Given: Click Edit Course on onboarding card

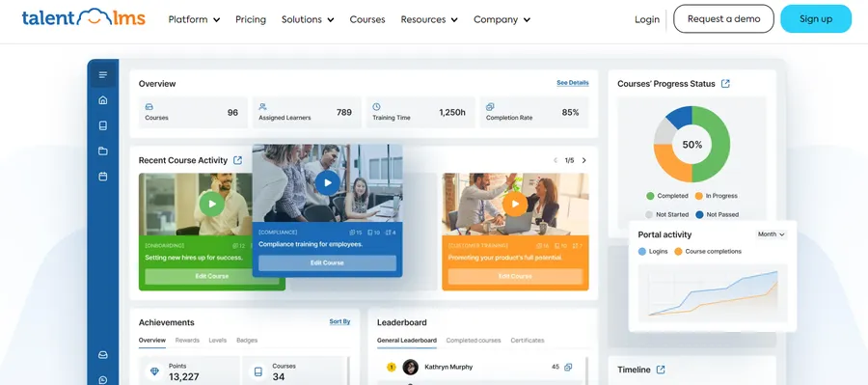Looking at the screenshot, I should coord(212,276).
